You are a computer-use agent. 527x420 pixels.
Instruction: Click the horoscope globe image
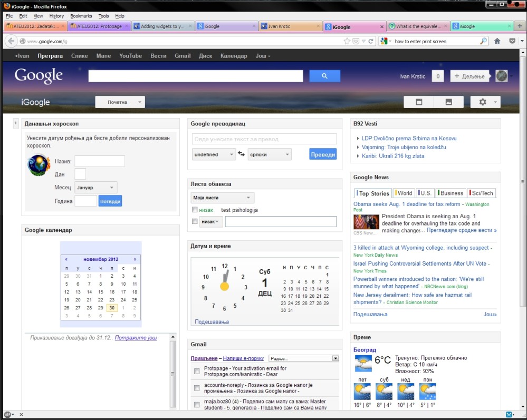click(39, 165)
